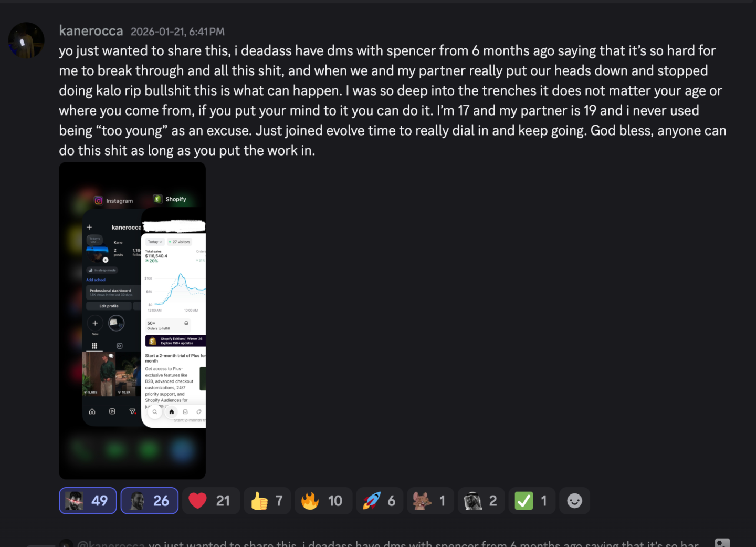Viewport: 756px width, 547px height.
Task: React with the fire emoji
Action: [323, 501]
